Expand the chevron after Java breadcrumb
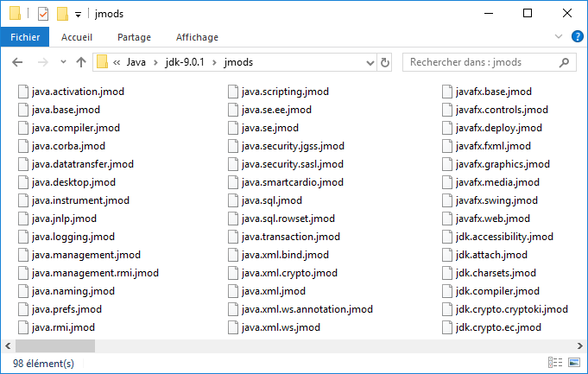Screen dimensions: 588x374 [155, 62]
